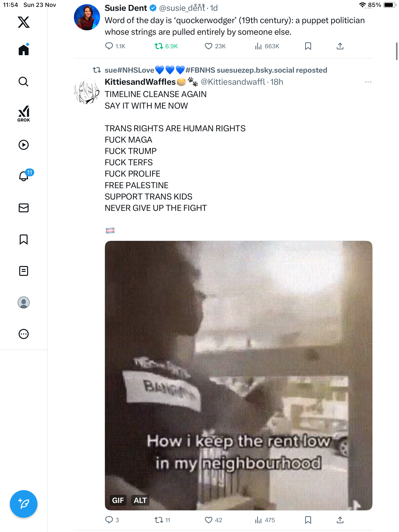Open Notifications with 11 unread
Screen dimensions: 399x532
click(x=24, y=176)
